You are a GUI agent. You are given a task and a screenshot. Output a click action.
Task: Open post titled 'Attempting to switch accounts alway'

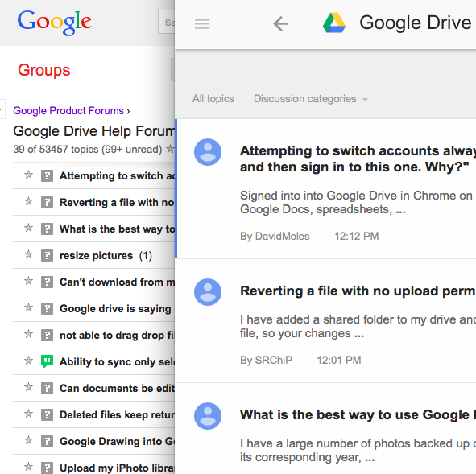click(358, 159)
